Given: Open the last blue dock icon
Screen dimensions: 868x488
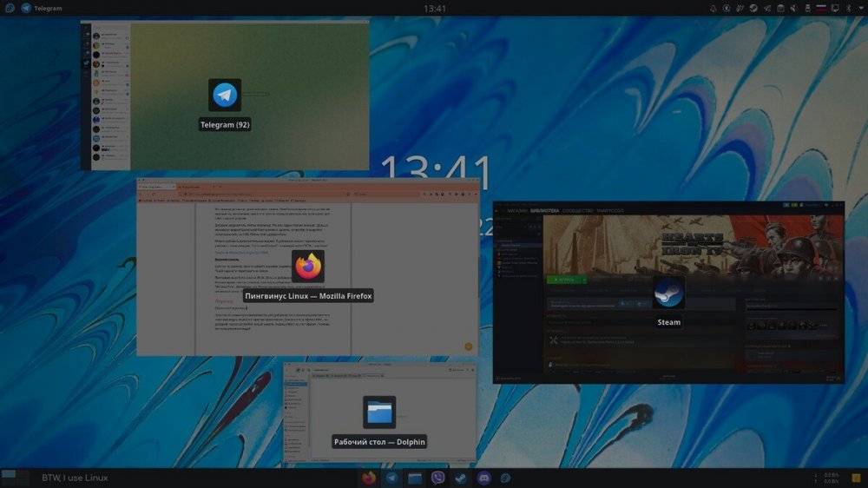Looking at the screenshot, I should point(505,478).
